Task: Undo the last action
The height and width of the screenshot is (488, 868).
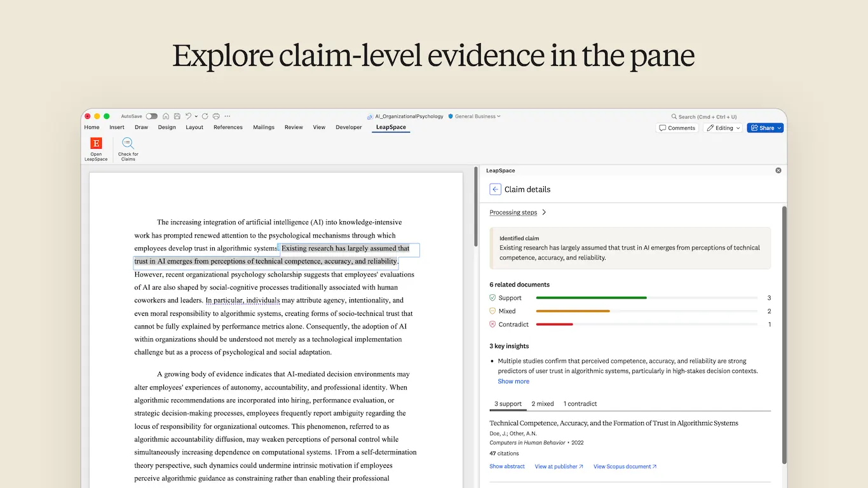Action: 187,116
